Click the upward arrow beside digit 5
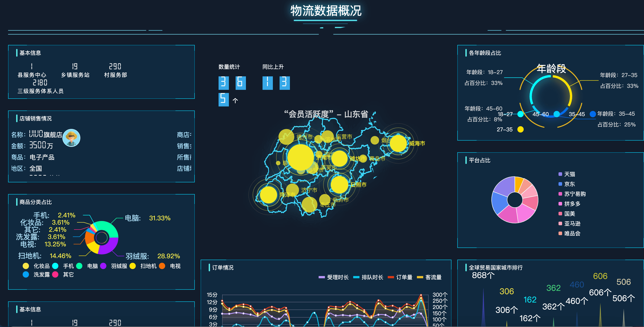 (x=235, y=101)
